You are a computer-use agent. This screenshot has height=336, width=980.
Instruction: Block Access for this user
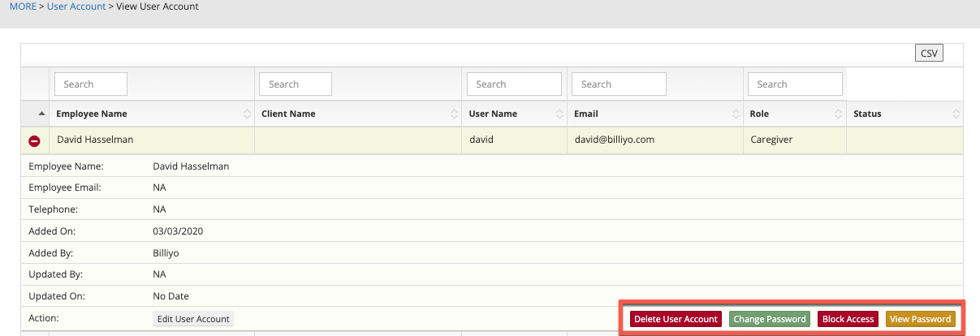tap(848, 319)
